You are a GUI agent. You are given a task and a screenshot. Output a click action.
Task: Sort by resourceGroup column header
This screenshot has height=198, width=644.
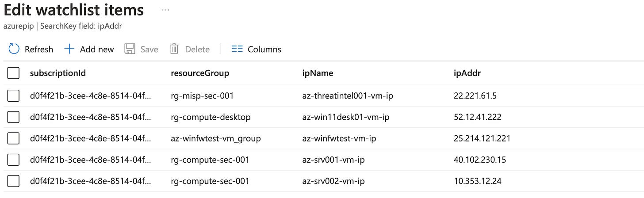200,73
